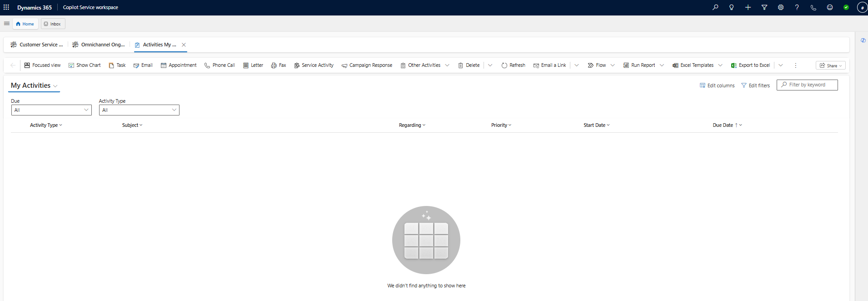Image resolution: width=868 pixels, height=301 pixels.
Task: Click Export to Excel
Action: tap(750, 65)
